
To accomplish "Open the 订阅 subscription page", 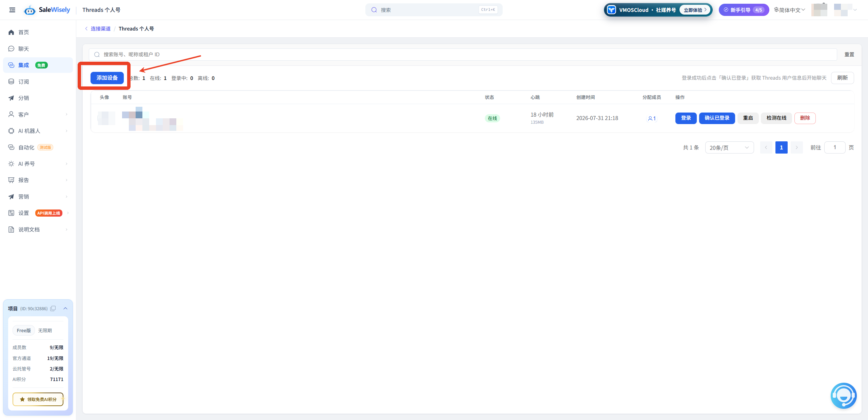I will (x=38, y=82).
